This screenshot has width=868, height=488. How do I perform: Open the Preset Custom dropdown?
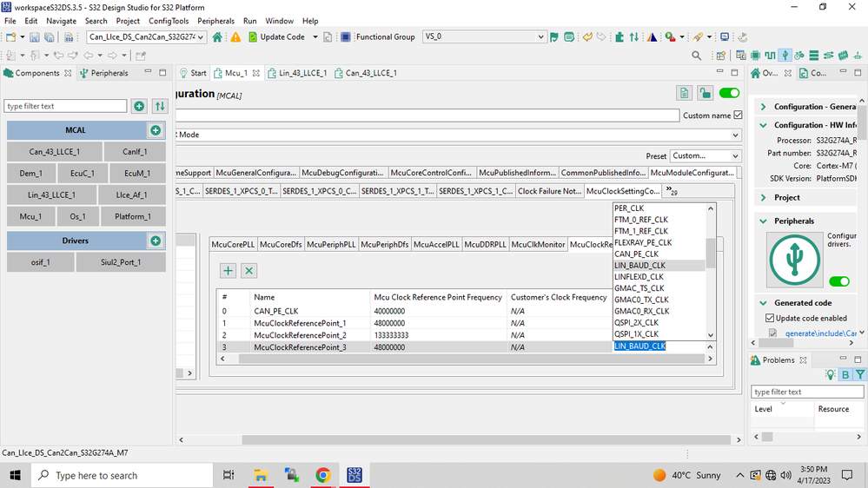[x=734, y=156]
